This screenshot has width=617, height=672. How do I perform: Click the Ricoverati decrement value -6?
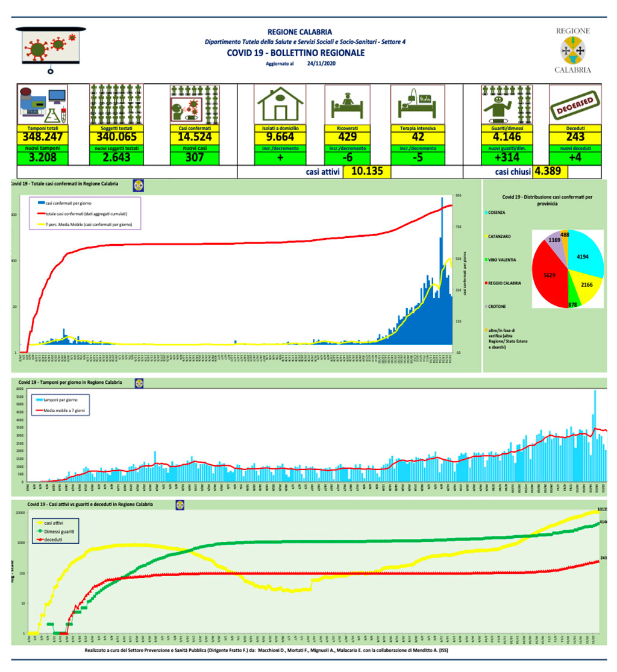(x=347, y=158)
